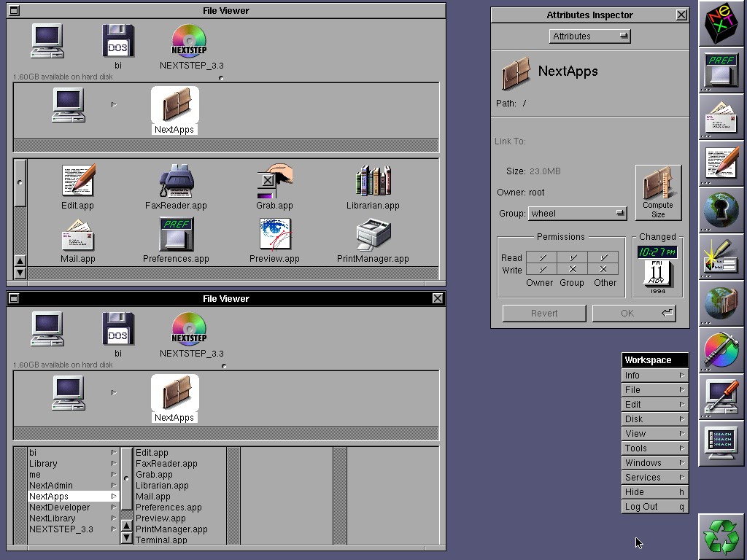
Task: Open the Tools submenu in Workspace menu
Action: [x=654, y=448]
